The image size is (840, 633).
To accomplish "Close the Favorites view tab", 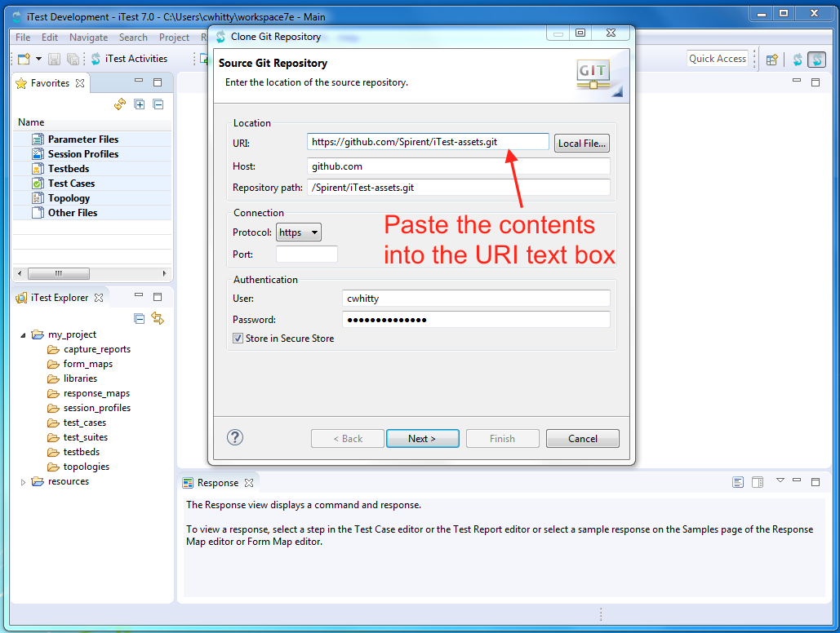I will click(x=80, y=83).
